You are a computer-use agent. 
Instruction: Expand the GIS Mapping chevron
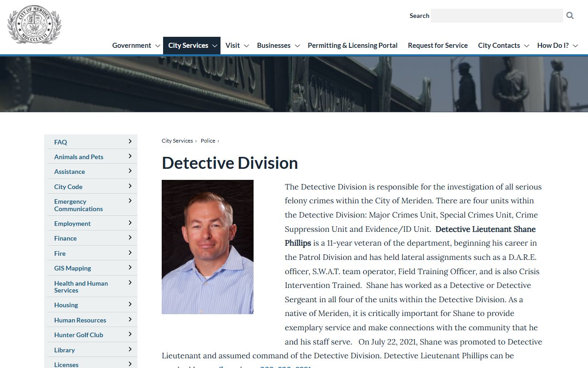(130, 267)
